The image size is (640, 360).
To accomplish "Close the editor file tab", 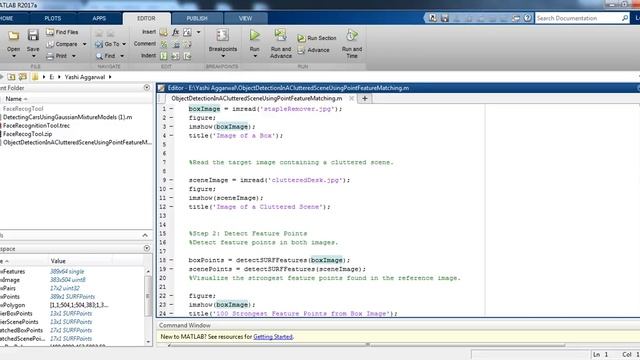I will point(351,98).
